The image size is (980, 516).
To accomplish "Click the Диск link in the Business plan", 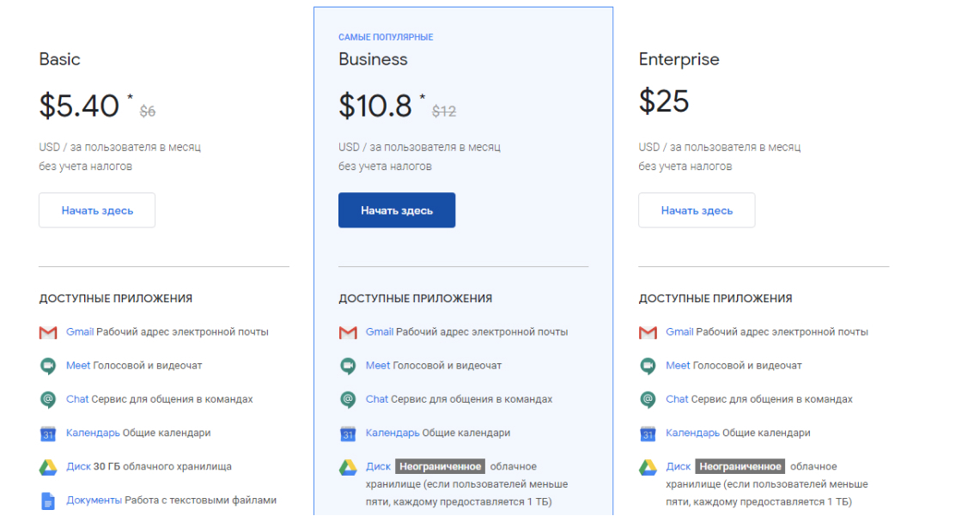I will click(378, 466).
